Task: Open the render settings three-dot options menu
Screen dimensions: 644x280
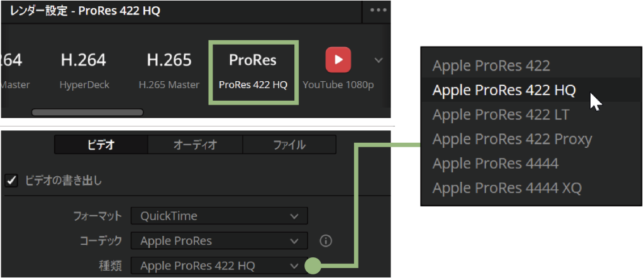Action: tap(378, 11)
